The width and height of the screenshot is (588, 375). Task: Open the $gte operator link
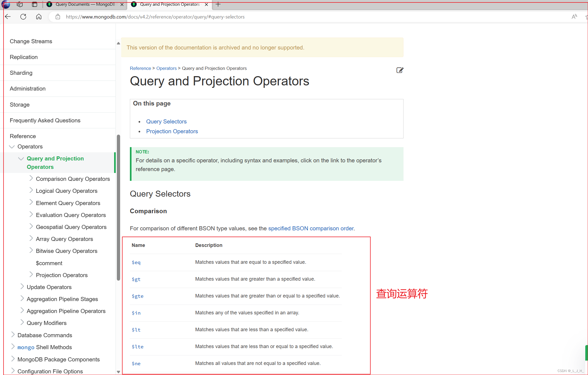pyautogui.click(x=137, y=296)
